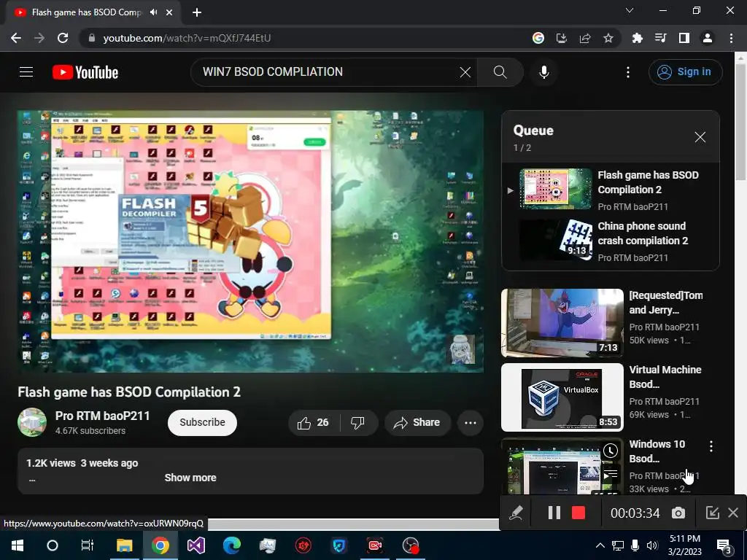Pause the screen recording

click(x=554, y=513)
